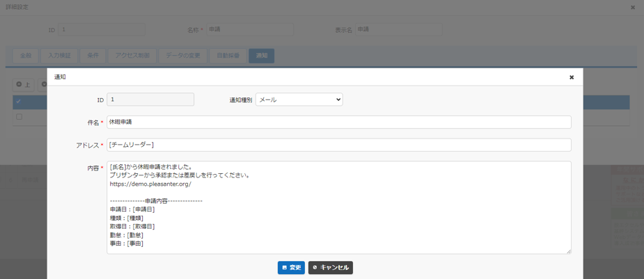Toggle the checked header row checkbox
This screenshot has height=279, width=644.
(19, 102)
